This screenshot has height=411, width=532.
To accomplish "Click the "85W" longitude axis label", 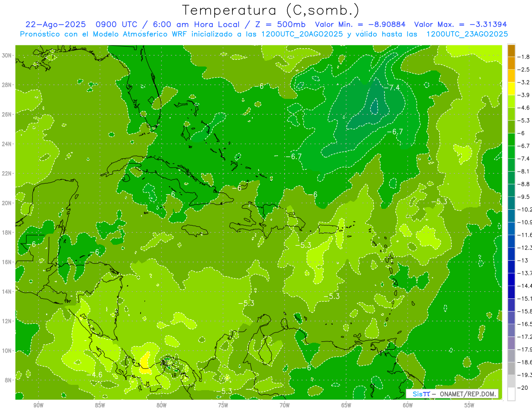I will (x=100, y=406).
